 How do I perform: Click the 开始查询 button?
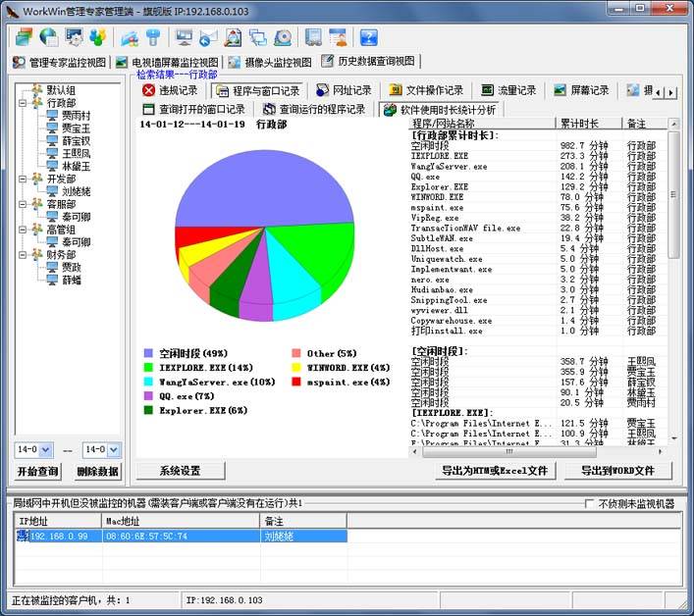37,472
